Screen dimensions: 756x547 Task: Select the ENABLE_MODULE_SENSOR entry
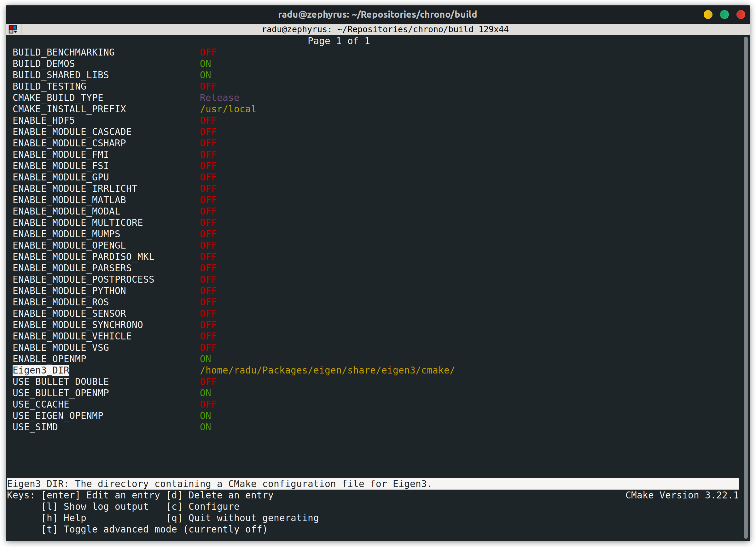[x=69, y=313]
